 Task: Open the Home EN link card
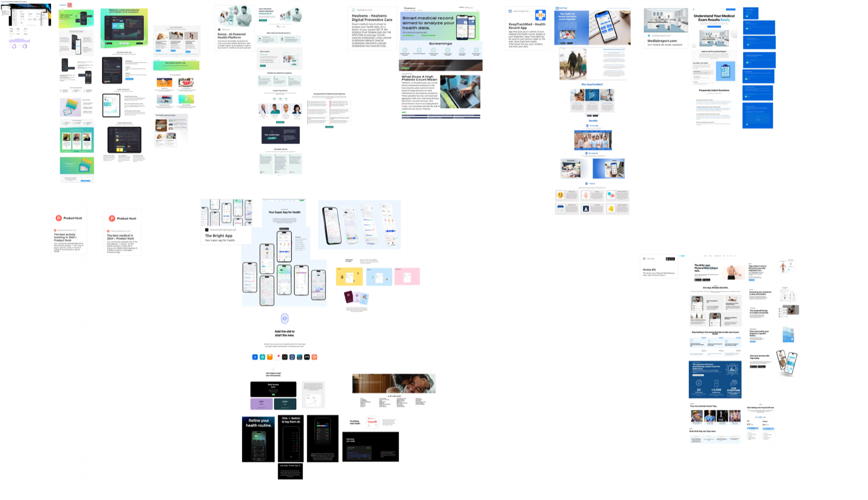[659, 266]
